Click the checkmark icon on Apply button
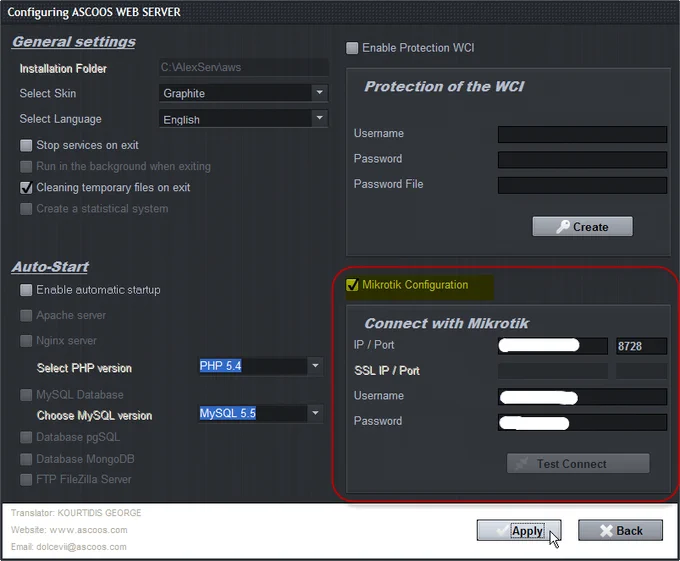 pyautogui.click(x=503, y=530)
